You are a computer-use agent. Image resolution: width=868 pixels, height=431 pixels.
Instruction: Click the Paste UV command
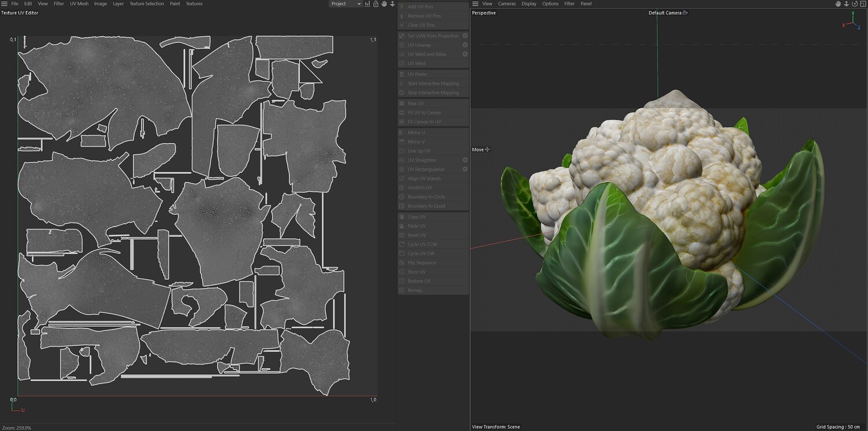pos(433,227)
